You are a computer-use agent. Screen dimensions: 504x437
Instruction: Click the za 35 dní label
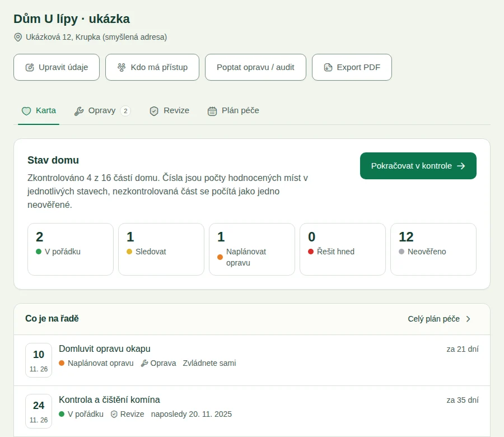(463, 400)
